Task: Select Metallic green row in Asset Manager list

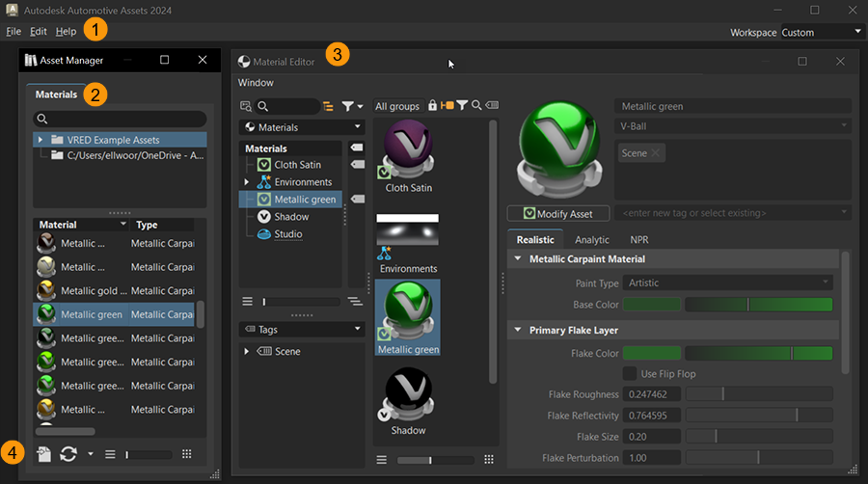Action: click(x=114, y=314)
